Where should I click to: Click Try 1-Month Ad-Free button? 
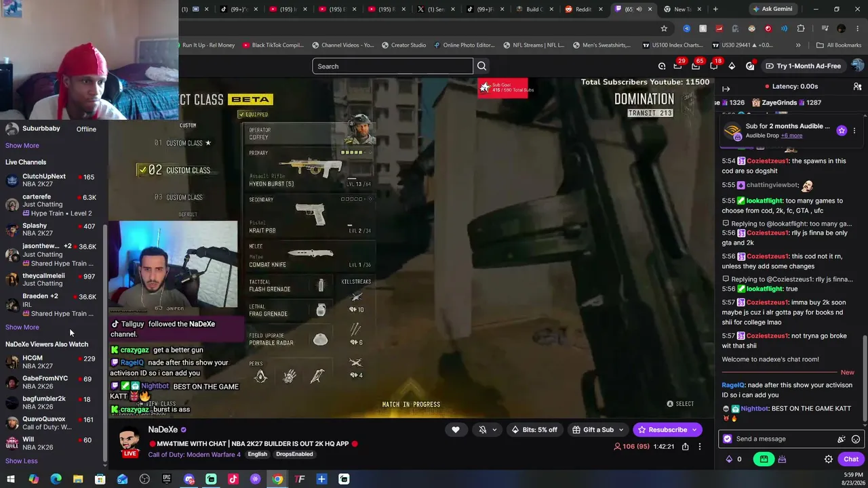coord(803,66)
